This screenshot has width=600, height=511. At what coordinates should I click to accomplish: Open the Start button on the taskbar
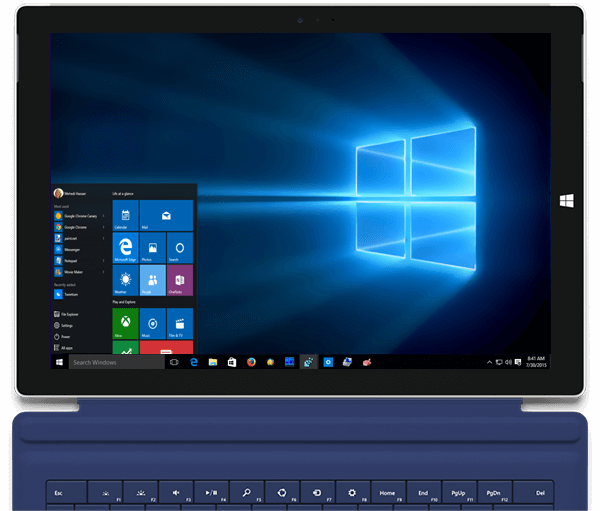click(x=59, y=362)
